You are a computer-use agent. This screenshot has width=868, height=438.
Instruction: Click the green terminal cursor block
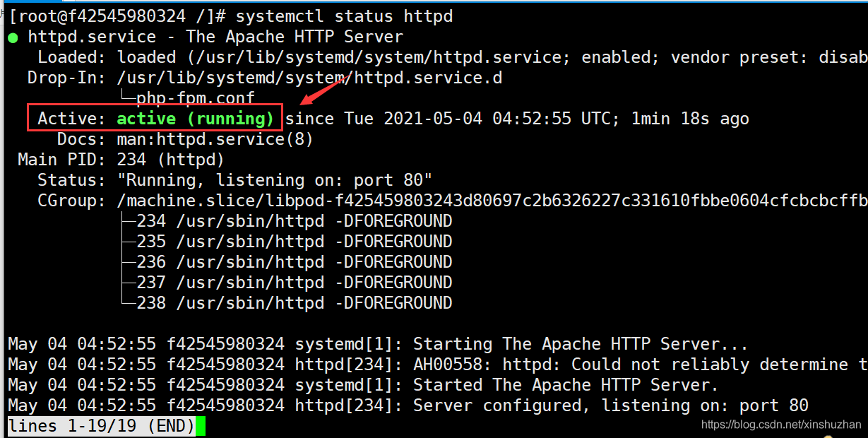[x=201, y=426]
